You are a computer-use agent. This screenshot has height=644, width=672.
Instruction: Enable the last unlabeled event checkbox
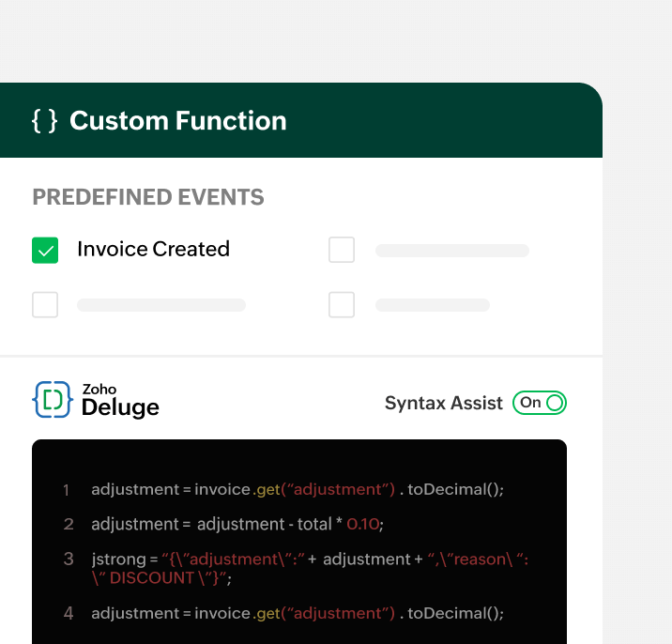(342, 305)
